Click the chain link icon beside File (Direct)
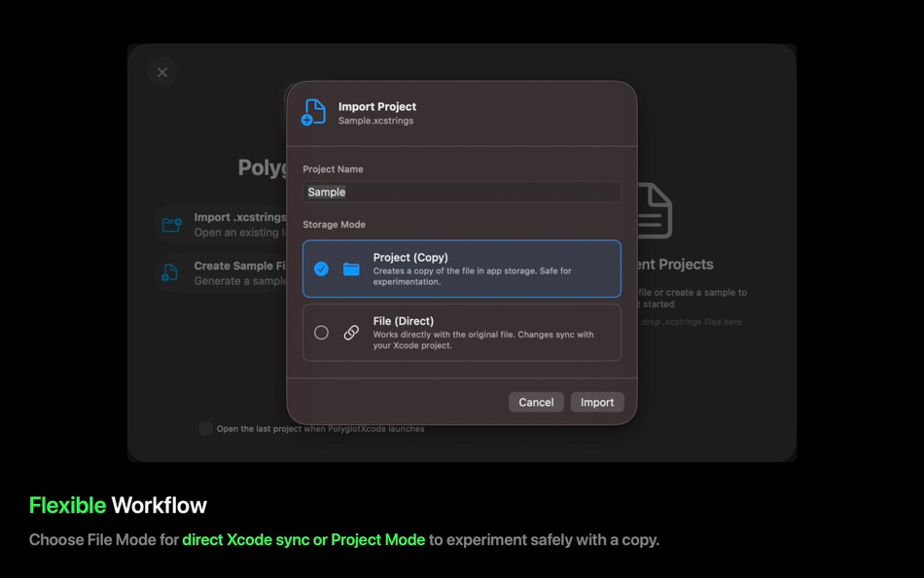The image size is (924, 578). click(x=350, y=332)
